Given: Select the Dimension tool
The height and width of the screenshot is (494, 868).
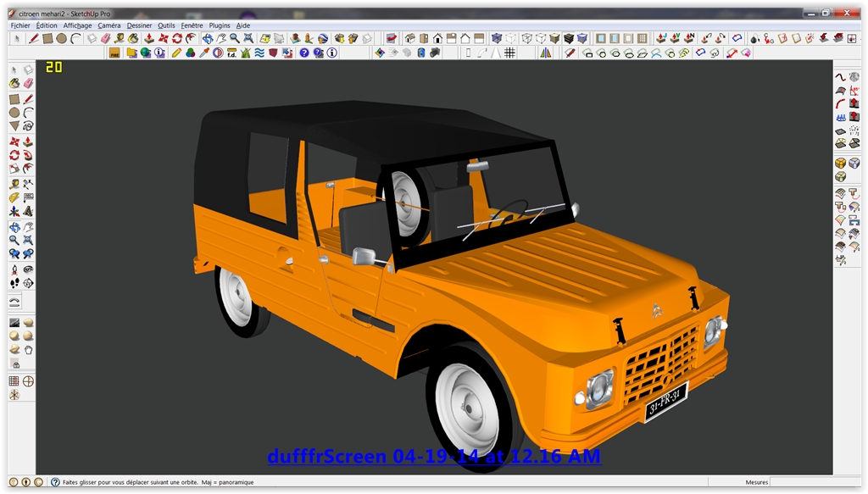Looking at the screenshot, I should pos(28,184).
